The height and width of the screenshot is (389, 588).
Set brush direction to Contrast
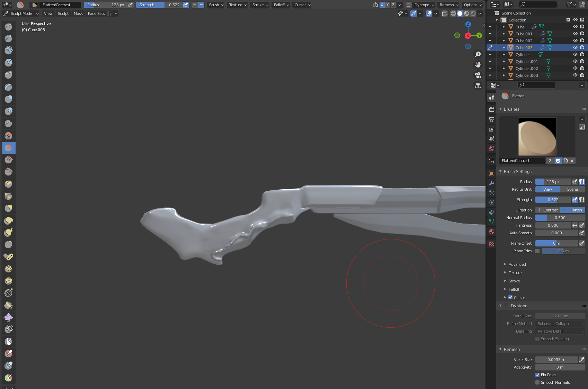(x=547, y=210)
